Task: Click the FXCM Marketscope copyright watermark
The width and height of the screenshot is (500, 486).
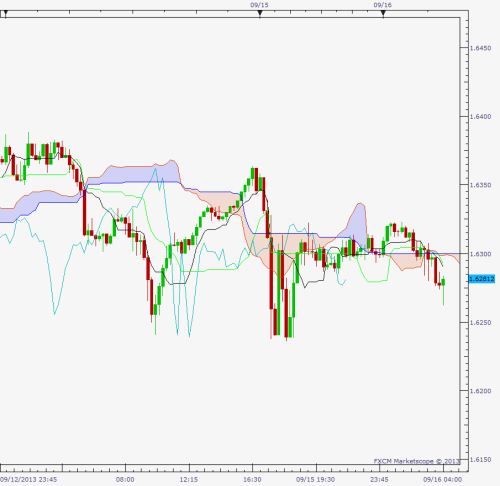Action: tap(417, 461)
